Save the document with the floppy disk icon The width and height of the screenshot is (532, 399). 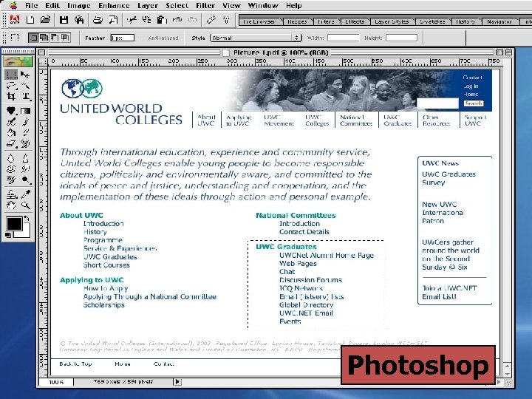[x=64, y=20]
